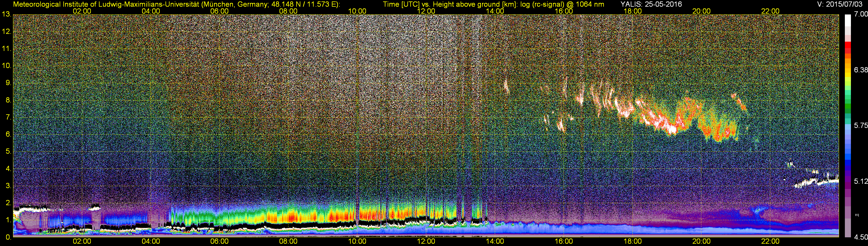Click the small 'eq' label beside the color bar

click(x=857, y=215)
